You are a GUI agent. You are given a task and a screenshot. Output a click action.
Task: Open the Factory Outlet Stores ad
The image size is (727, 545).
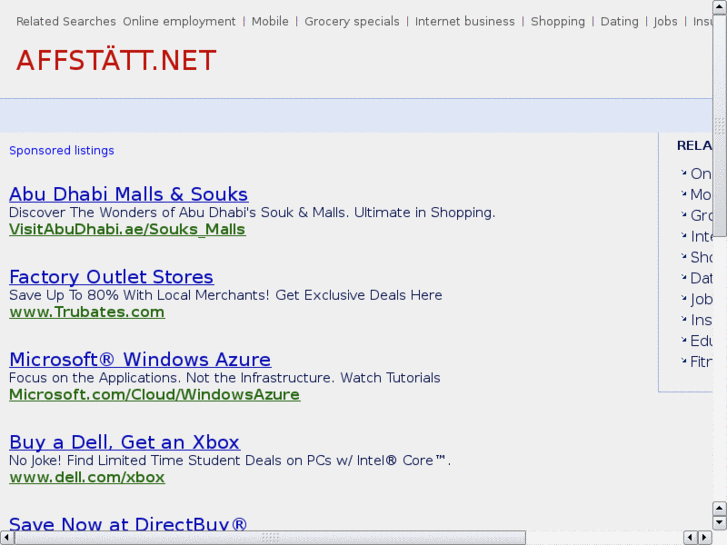pyautogui.click(x=111, y=277)
